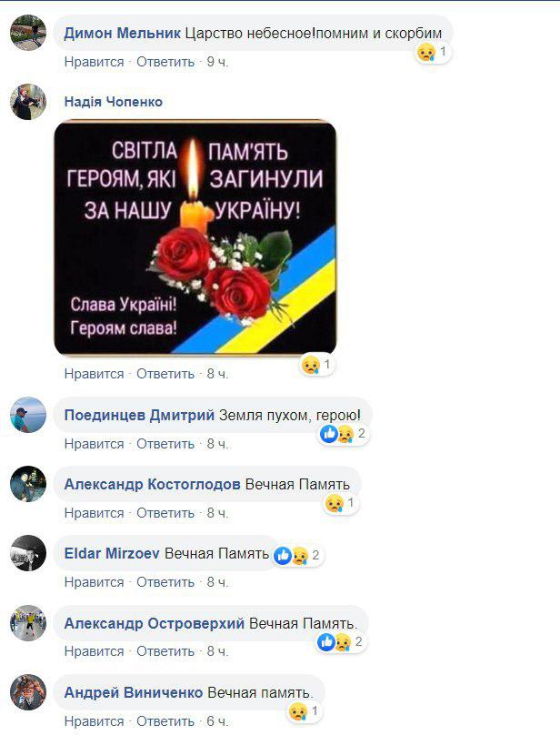560x735 pixels.
Task: Click sad reaction under the candle image
Action: [317, 365]
